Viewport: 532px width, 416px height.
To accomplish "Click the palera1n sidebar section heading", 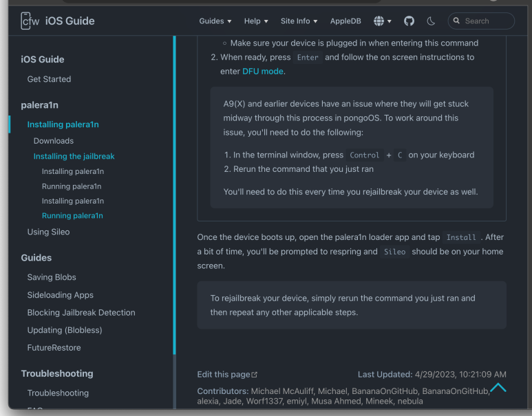I will pyautogui.click(x=40, y=105).
